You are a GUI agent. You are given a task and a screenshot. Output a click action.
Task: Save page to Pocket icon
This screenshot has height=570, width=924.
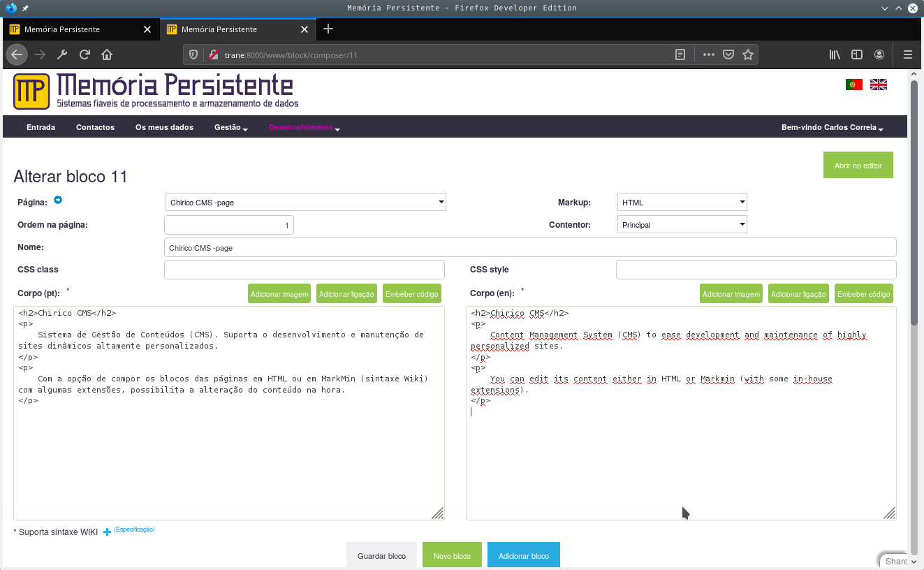[x=728, y=54]
